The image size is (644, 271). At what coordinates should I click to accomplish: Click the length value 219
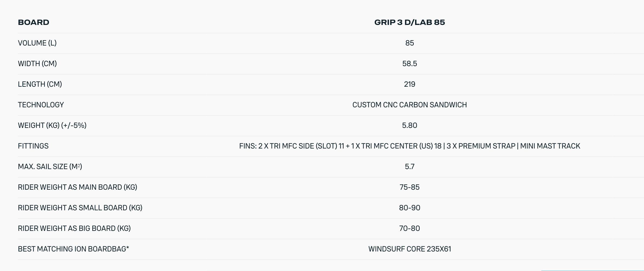409,84
